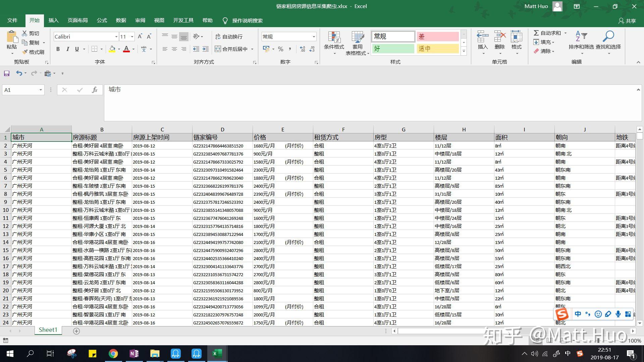Screen dimensions: 644x362
Task: Click the AutoSum (自动求和) button
Action: pos(547,33)
